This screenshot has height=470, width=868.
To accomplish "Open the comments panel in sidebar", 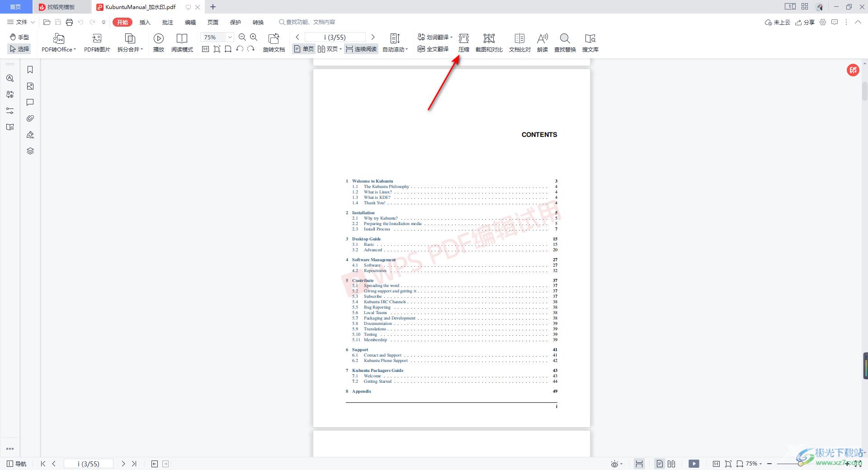I will tap(30, 102).
